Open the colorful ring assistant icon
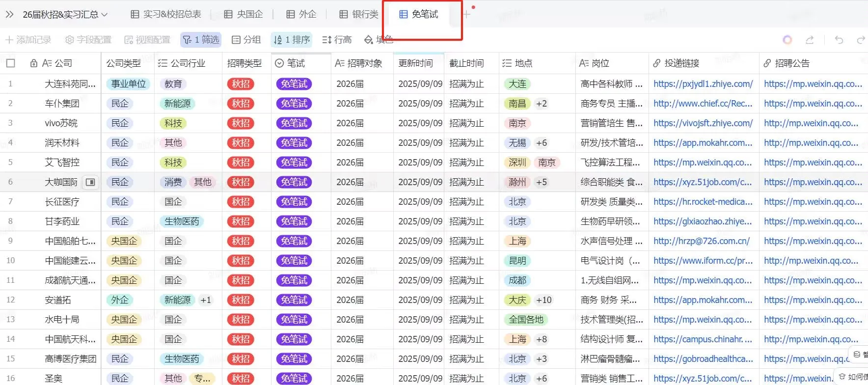This screenshot has width=868, height=385. (x=787, y=40)
